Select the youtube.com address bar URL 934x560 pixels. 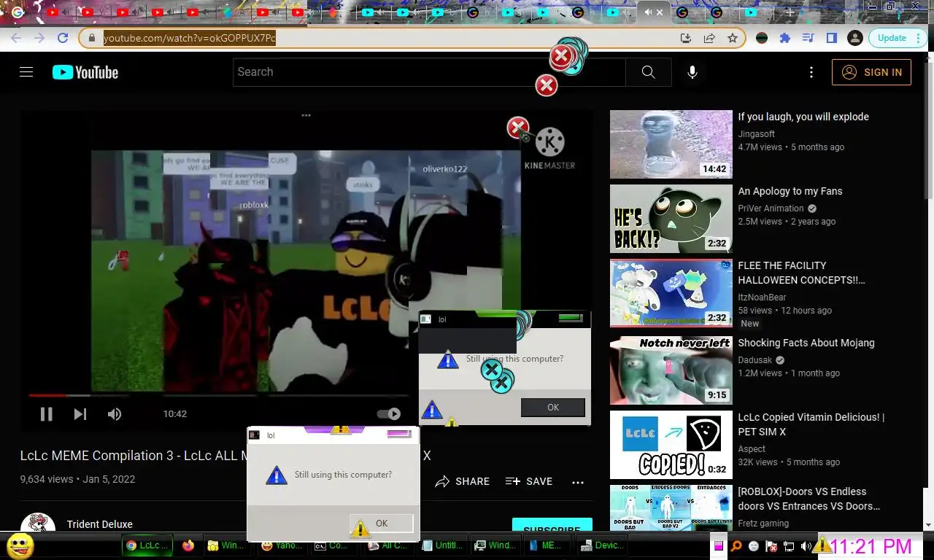(190, 38)
